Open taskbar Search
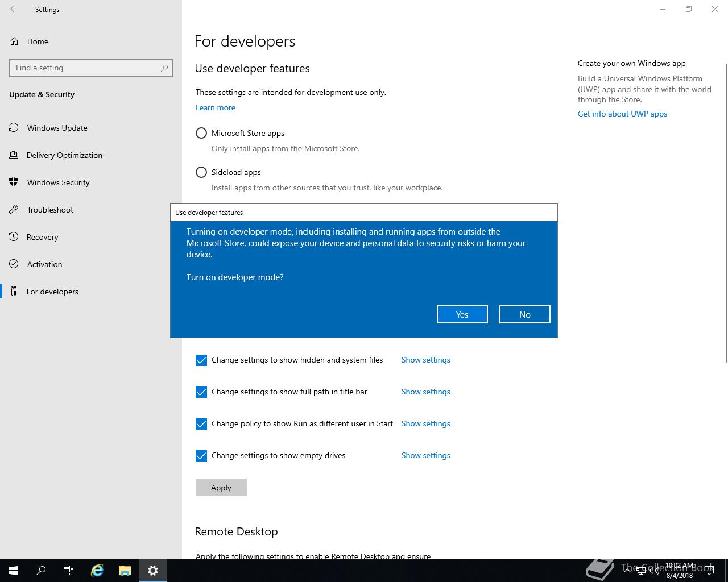The image size is (728, 582). [x=41, y=571]
